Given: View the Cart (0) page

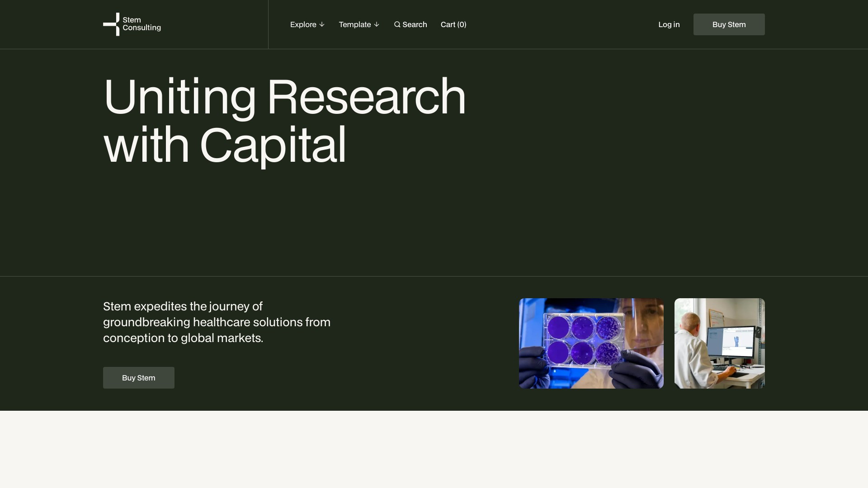Looking at the screenshot, I should (453, 24).
